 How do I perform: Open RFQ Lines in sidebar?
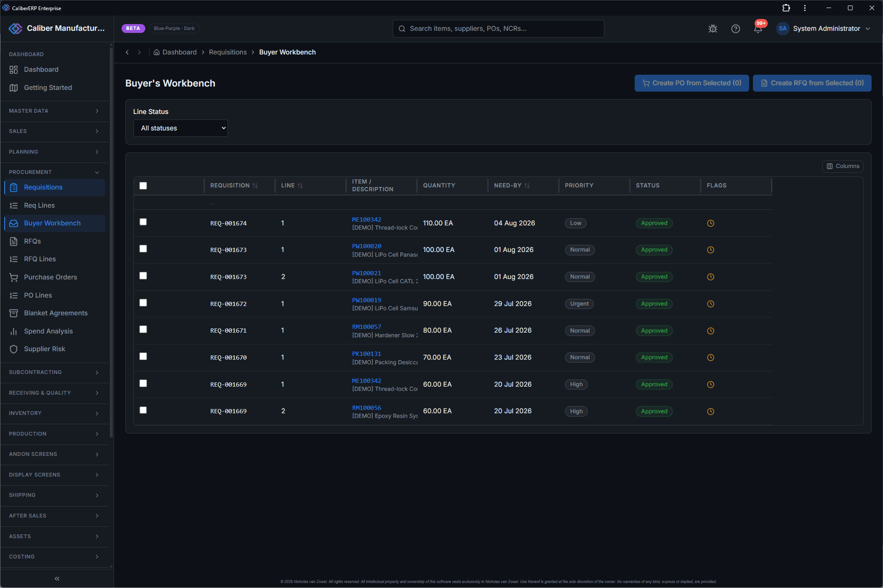55,259
